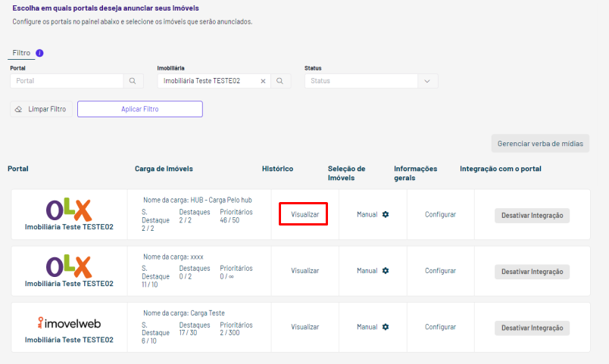Click 'Nome da carga: HUB - Carga Pelo hub'
Image resolution: width=609 pixels, height=364 pixels.
point(197,201)
